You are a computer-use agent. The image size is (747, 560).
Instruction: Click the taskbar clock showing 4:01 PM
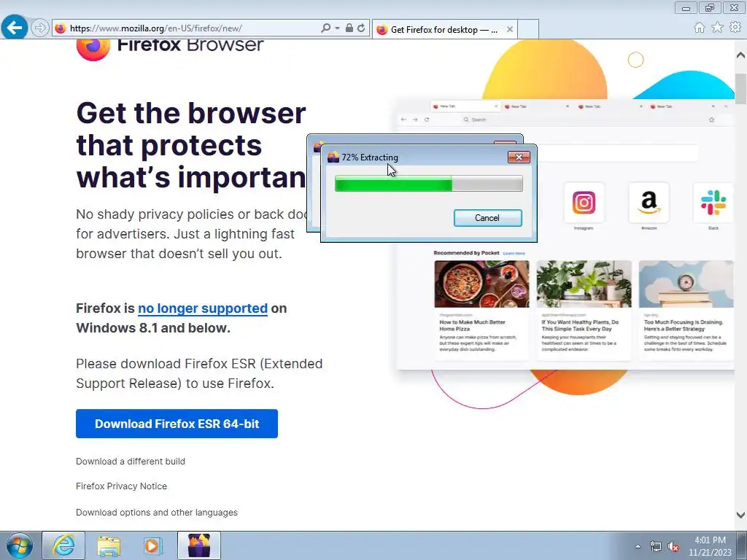710,546
